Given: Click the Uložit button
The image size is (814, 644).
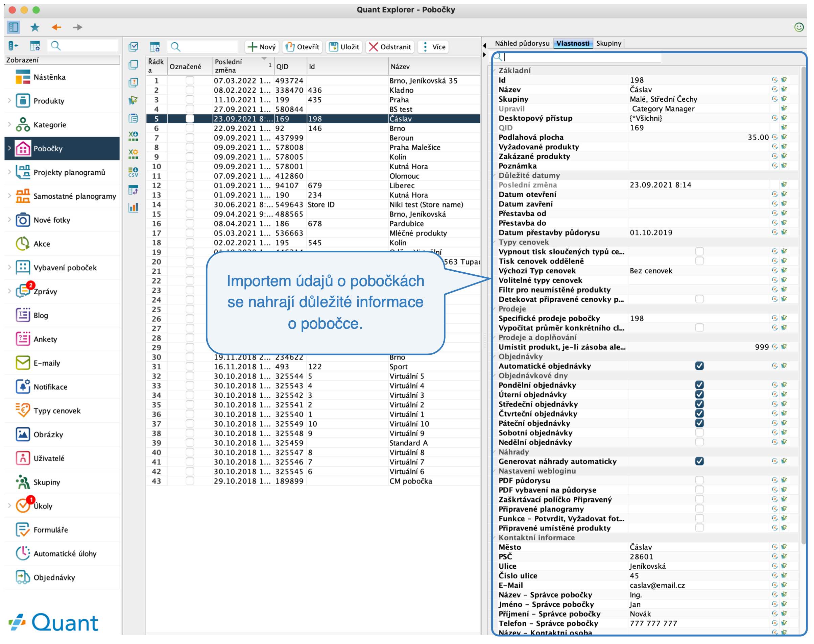Looking at the screenshot, I should pyautogui.click(x=344, y=47).
